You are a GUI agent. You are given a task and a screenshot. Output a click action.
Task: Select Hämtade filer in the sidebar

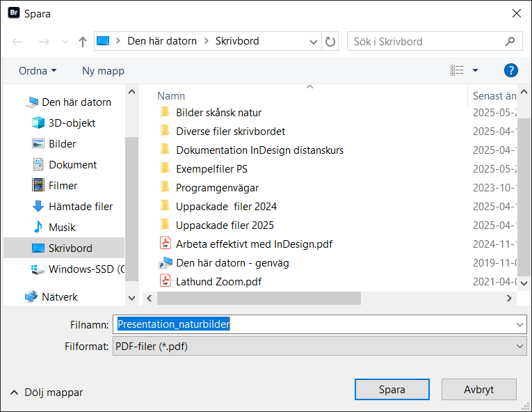(x=80, y=206)
